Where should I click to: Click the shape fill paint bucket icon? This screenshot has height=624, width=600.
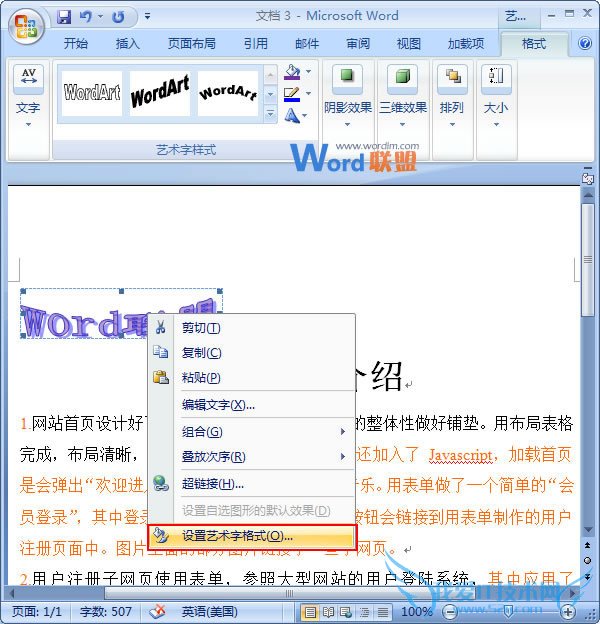pyautogui.click(x=292, y=72)
